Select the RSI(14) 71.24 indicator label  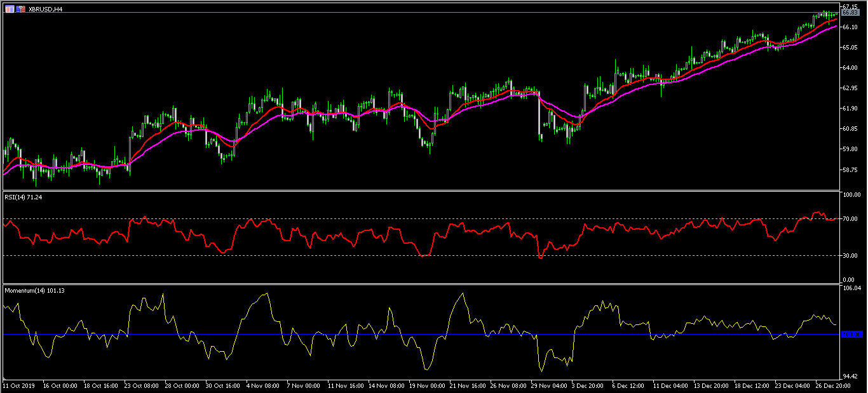click(24, 197)
